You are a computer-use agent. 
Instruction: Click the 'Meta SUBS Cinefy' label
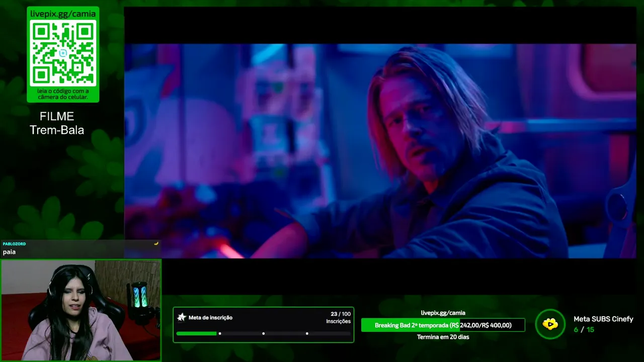click(603, 319)
